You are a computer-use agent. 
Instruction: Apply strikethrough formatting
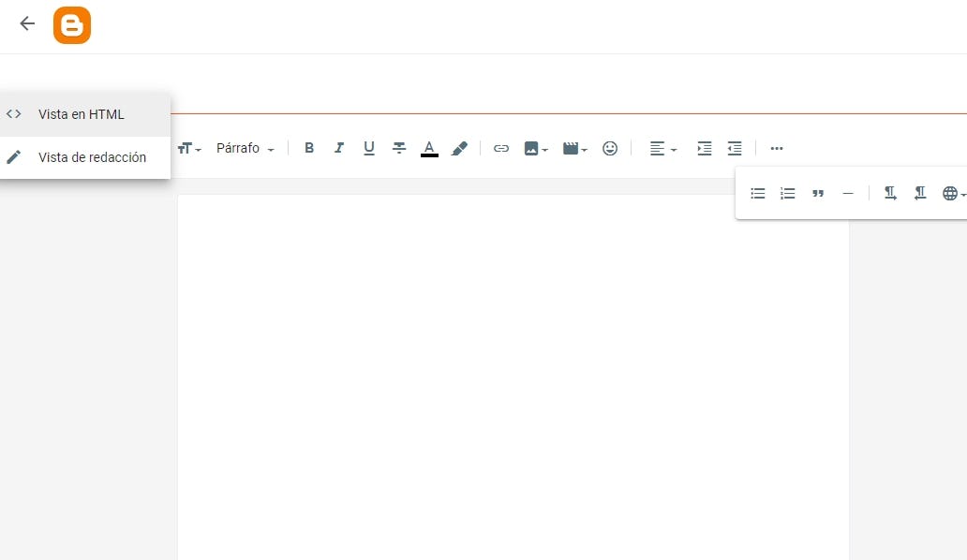click(399, 148)
